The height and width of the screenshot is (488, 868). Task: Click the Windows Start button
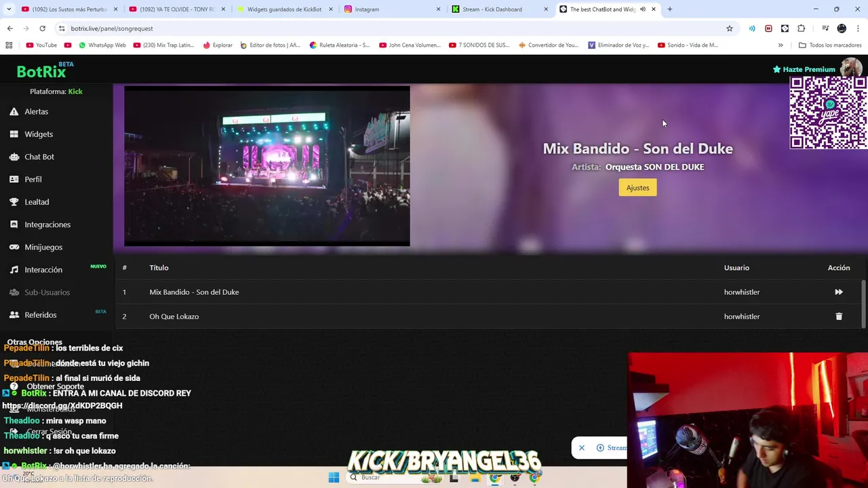[x=334, y=477]
